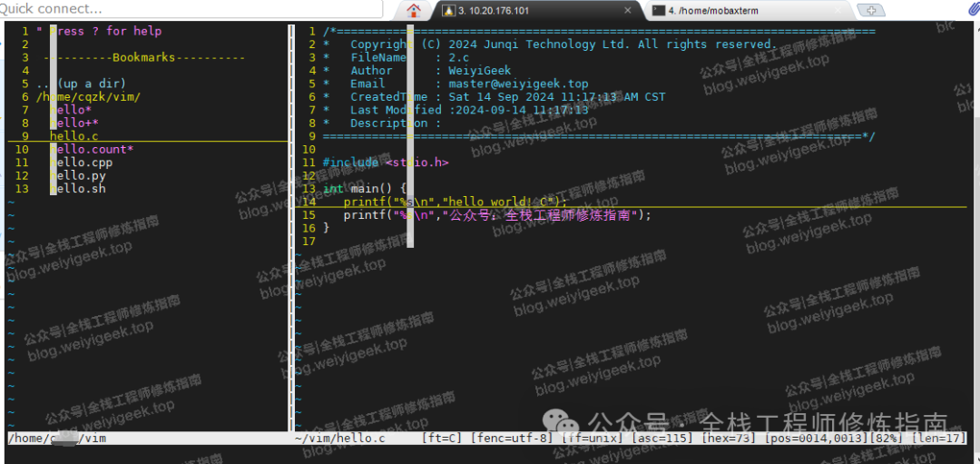Click the [len=17] status bar entry
The width and height of the screenshot is (980, 464).
(939, 439)
